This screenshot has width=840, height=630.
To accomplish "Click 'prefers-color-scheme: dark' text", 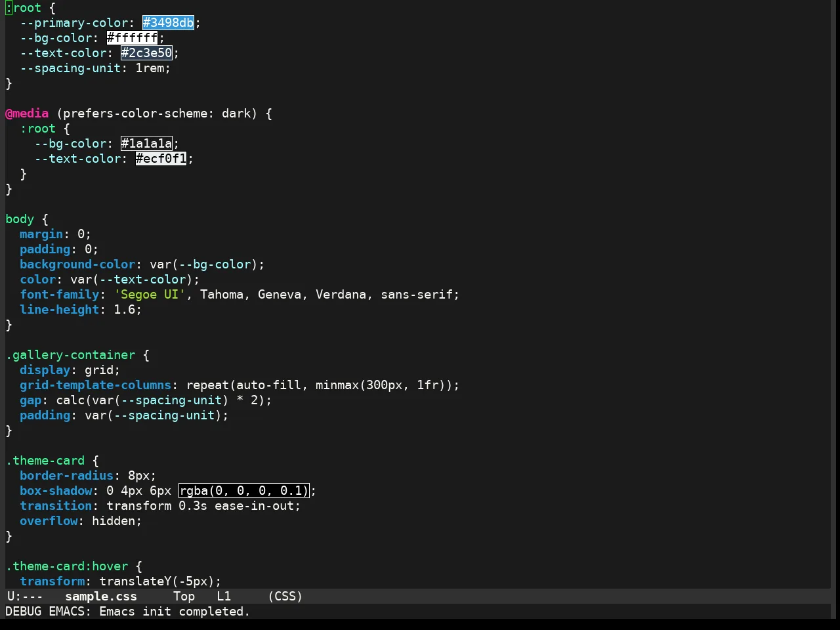I will click(157, 114).
